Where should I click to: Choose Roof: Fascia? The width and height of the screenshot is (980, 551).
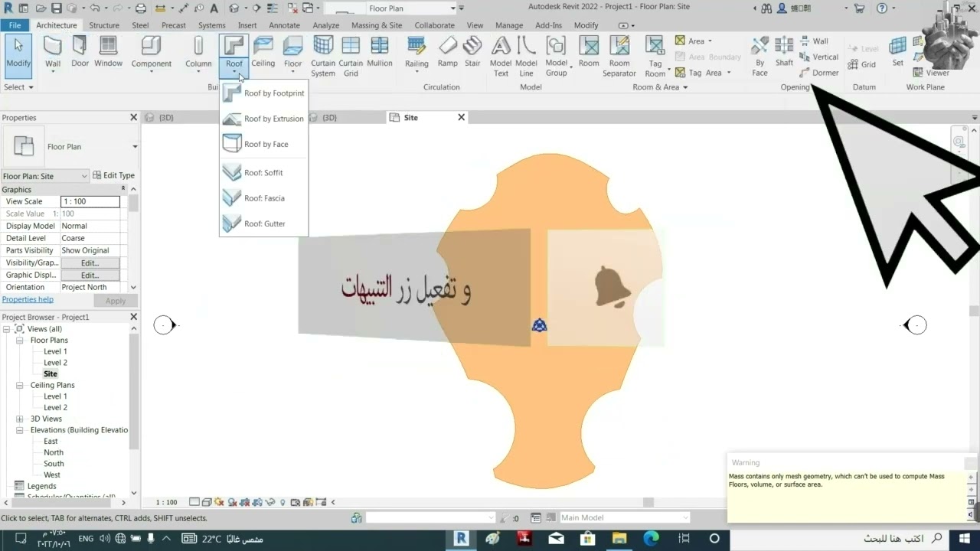(x=263, y=198)
